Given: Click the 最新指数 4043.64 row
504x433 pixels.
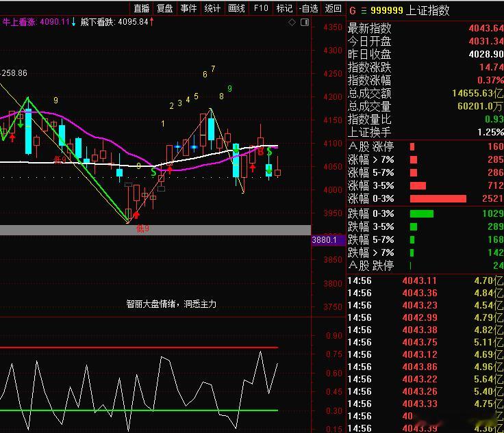Looking at the screenshot, I should [x=425, y=28].
